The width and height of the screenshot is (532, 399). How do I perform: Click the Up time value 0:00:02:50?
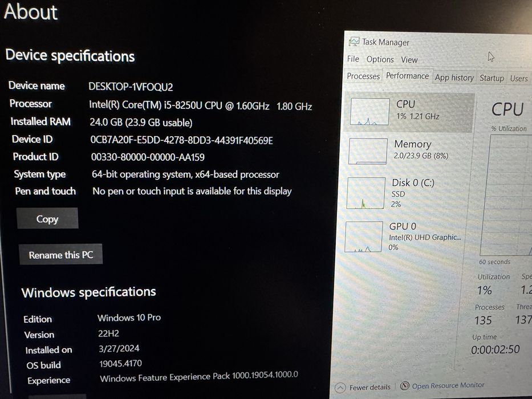pyautogui.click(x=496, y=349)
